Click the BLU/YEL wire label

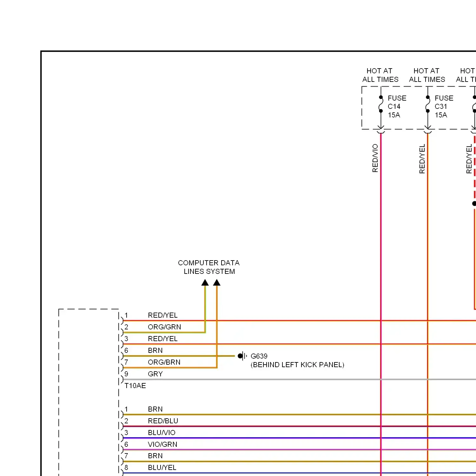click(x=162, y=467)
